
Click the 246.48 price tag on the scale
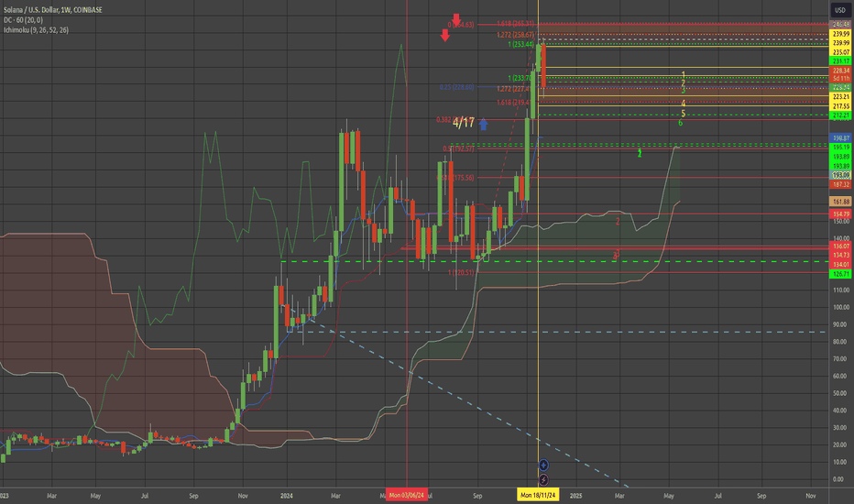[840, 25]
